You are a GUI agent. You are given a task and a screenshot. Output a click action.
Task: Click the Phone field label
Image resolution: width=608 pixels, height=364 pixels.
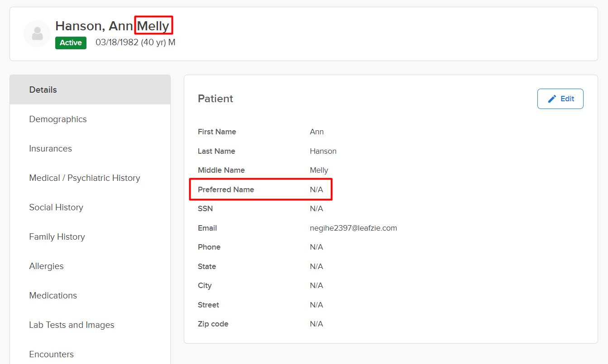pyautogui.click(x=209, y=247)
